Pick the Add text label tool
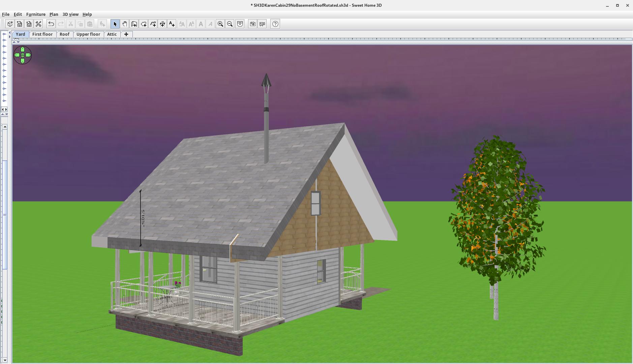This screenshot has width=633, height=364. (172, 24)
